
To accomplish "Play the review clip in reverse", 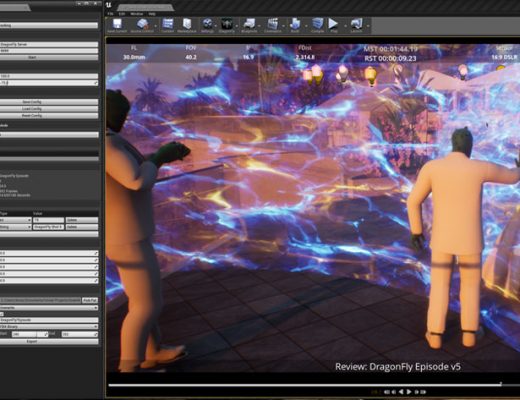I will 401,392.
